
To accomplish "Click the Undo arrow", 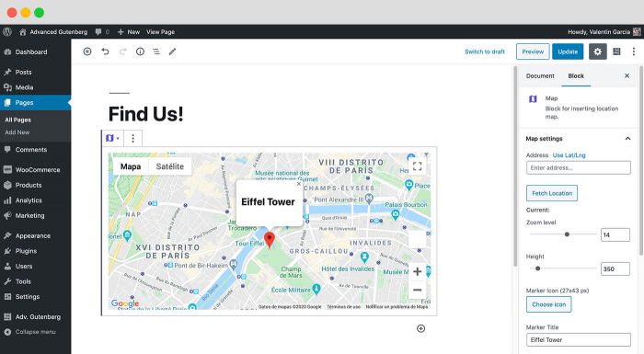I will click(105, 51).
